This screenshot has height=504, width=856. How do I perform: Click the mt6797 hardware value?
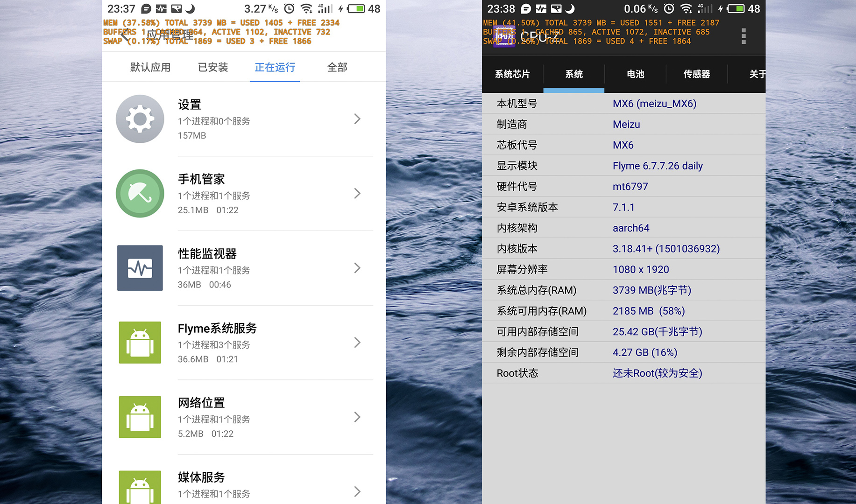tap(630, 187)
